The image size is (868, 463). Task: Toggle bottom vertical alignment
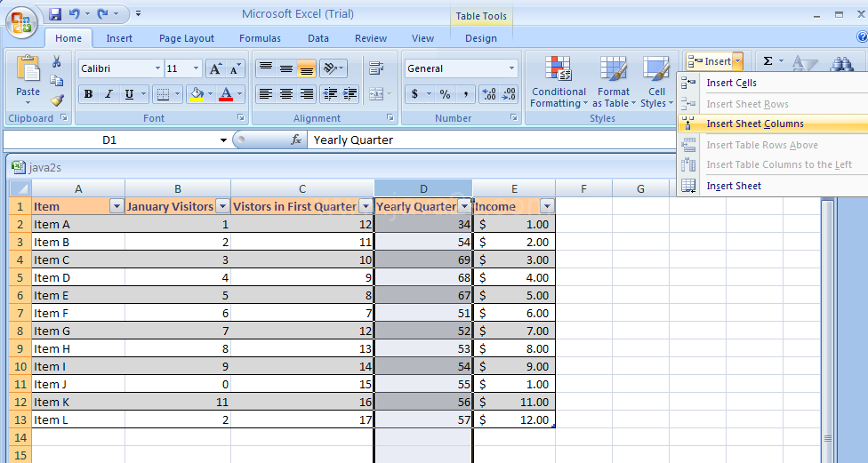pyautogui.click(x=306, y=68)
